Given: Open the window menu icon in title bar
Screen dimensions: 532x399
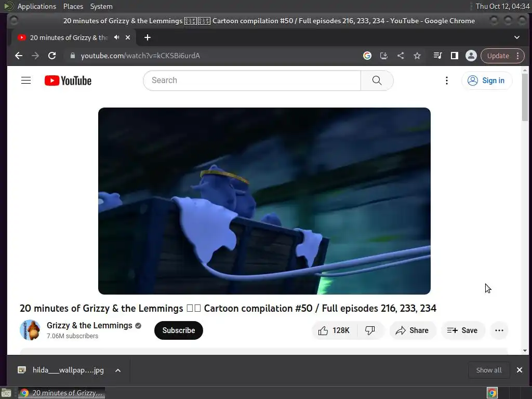Looking at the screenshot, I should pyautogui.click(x=14, y=21).
